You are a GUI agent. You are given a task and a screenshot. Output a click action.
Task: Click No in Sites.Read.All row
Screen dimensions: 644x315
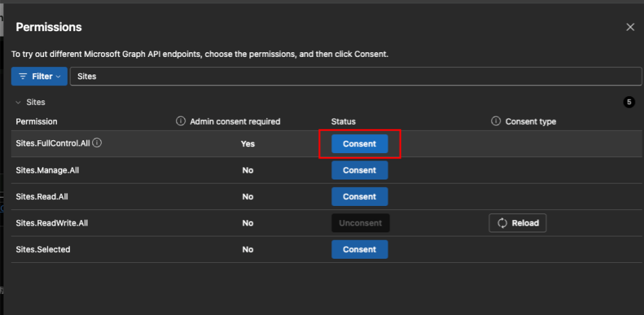pyautogui.click(x=248, y=196)
